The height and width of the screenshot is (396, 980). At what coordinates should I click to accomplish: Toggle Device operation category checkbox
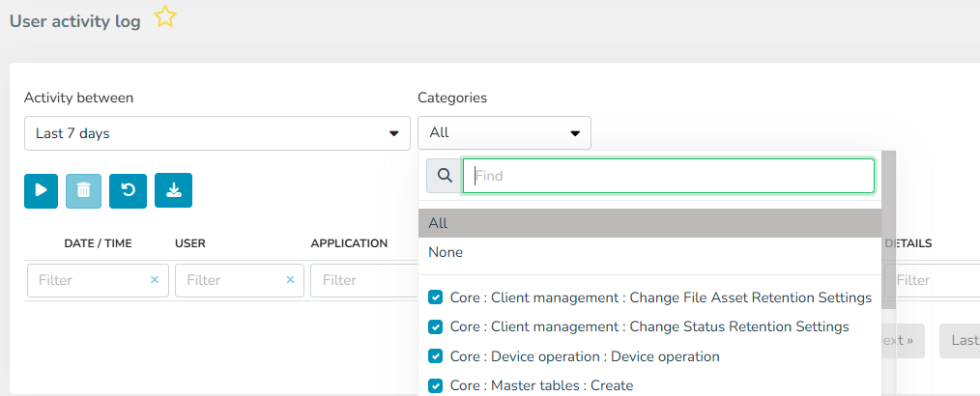coord(436,356)
